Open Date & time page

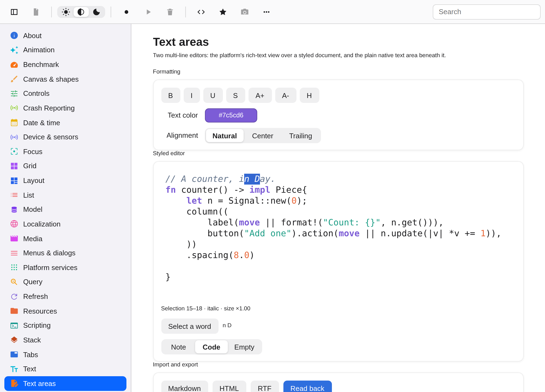65,123
